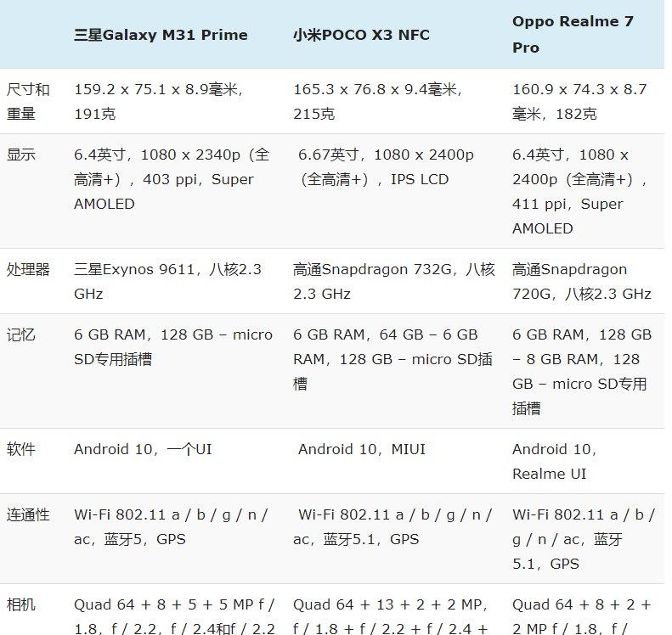Click the 显示 row label

tap(20, 155)
